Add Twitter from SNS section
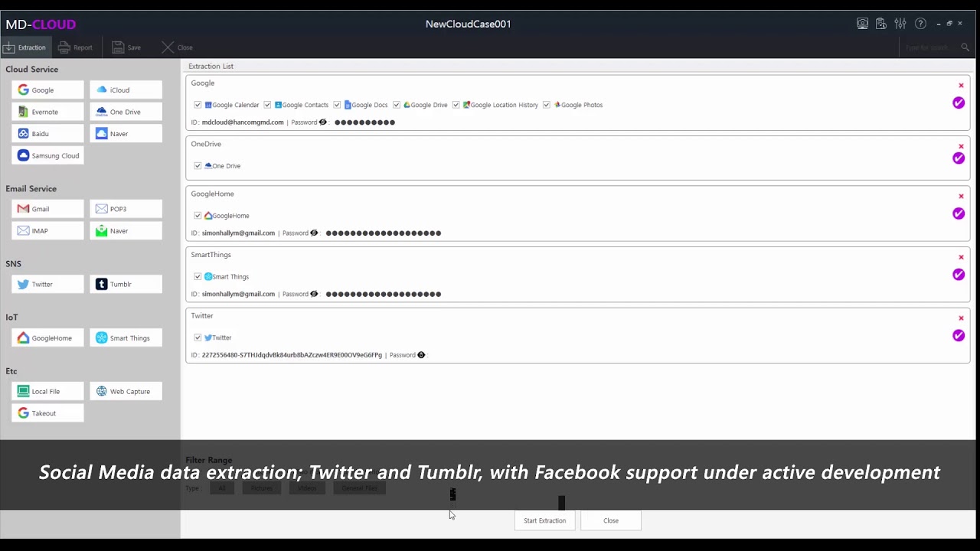The image size is (980, 551). (x=47, y=284)
